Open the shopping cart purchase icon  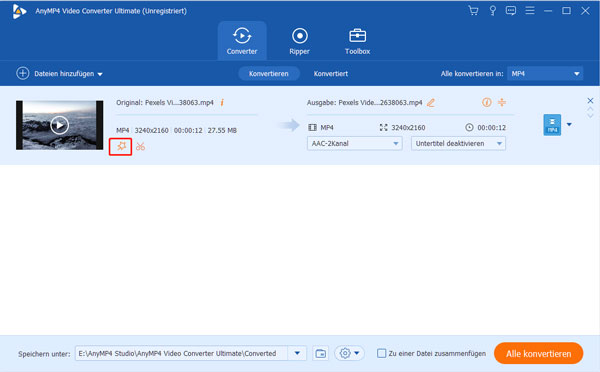[473, 11]
